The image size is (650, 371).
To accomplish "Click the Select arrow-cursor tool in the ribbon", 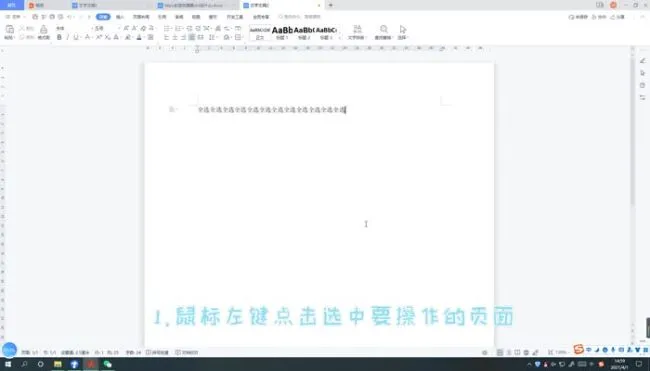I will 403,29.
